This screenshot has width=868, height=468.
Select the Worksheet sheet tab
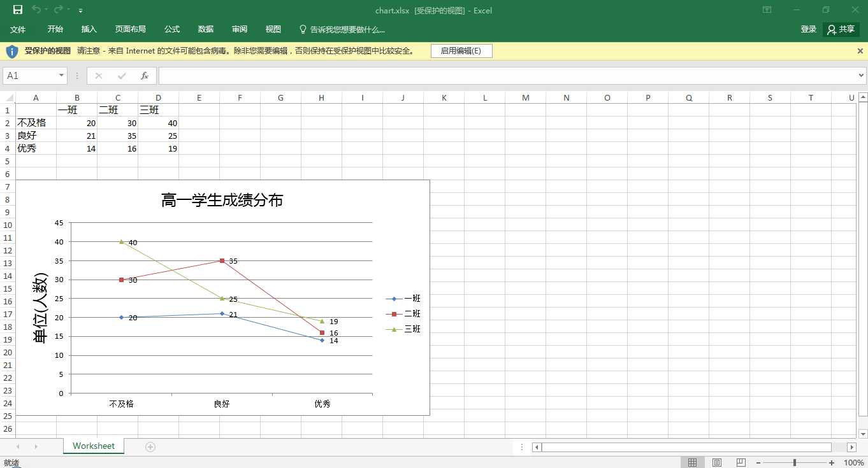pos(94,446)
